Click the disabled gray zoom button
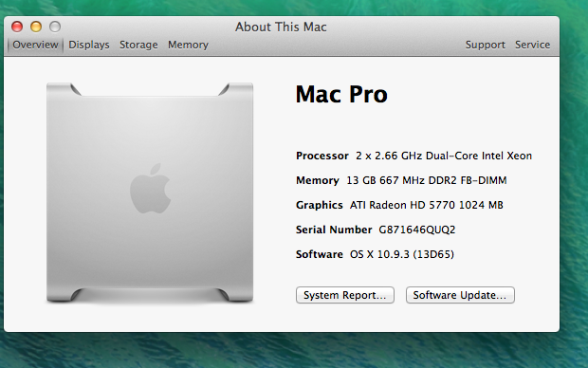The height and width of the screenshot is (368, 588). point(55,27)
